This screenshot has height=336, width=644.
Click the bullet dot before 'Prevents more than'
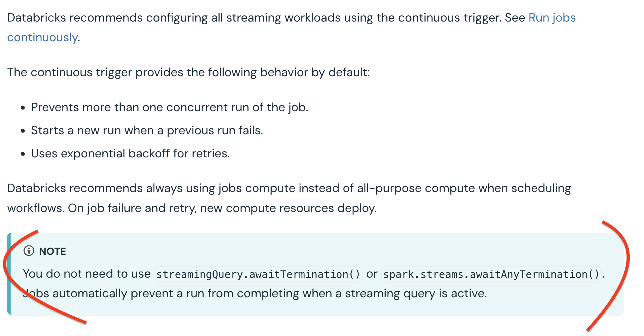tap(23, 108)
